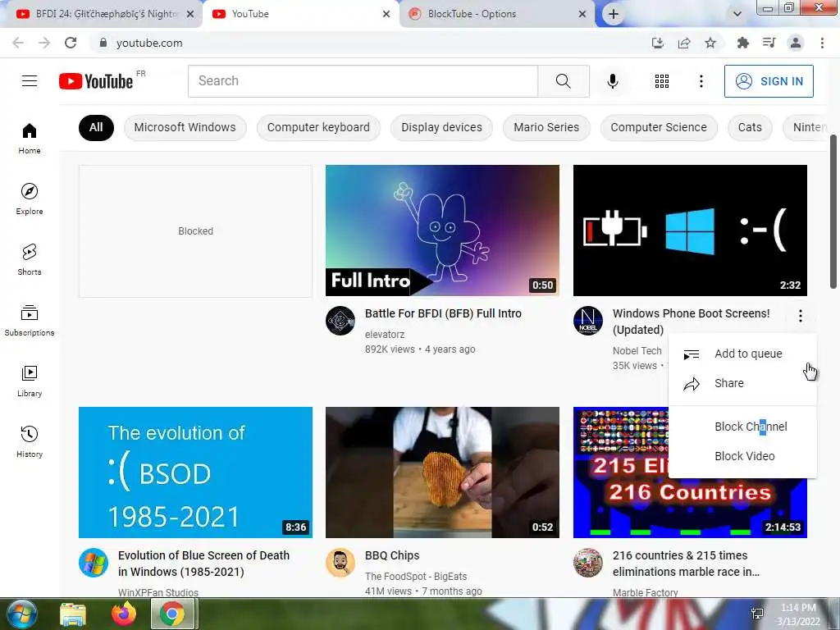Open the Chrome profile avatar
This screenshot has width=840, height=630.
[796, 43]
